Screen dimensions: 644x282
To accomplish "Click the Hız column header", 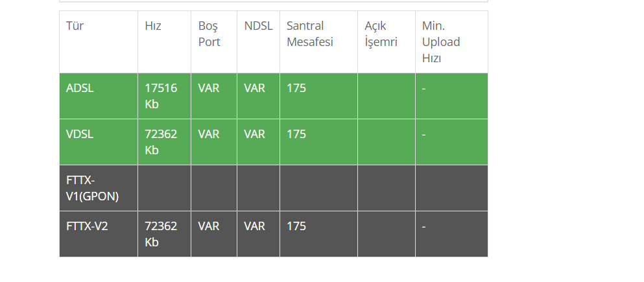I will [x=164, y=42].
